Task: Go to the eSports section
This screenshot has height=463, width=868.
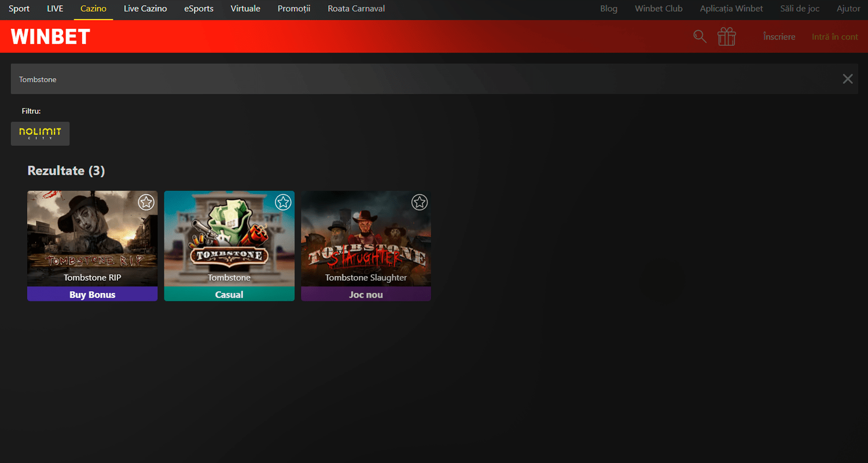Action: point(198,9)
